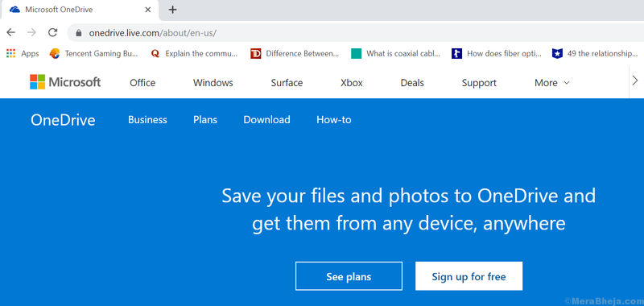The image size is (644, 306).
Task: Open the Support menu item
Action: [479, 83]
